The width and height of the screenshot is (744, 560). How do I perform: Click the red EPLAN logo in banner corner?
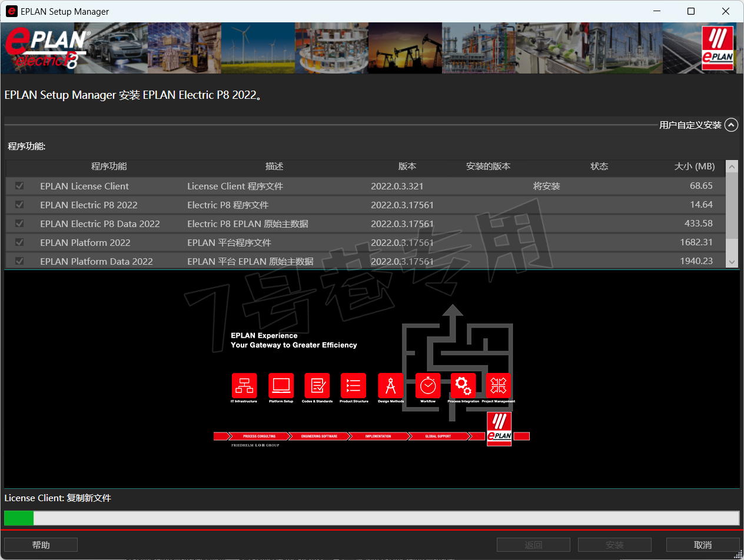pos(718,48)
